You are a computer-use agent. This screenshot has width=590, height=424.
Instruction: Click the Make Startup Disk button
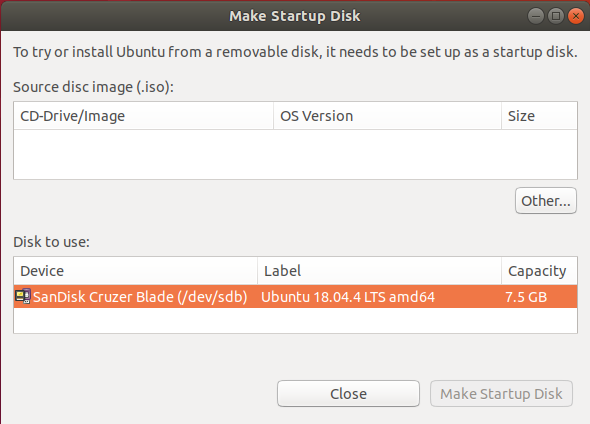(501, 394)
